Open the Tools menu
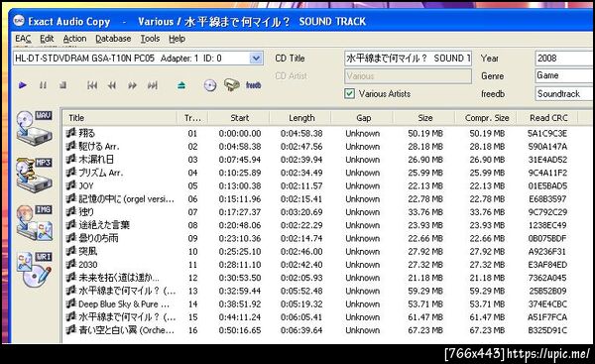The image size is (595, 364). click(151, 39)
